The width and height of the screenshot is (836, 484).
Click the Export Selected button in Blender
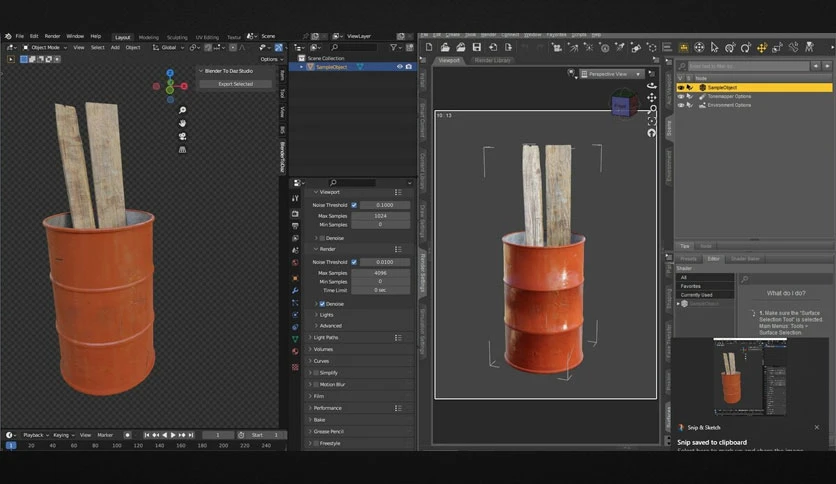point(236,84)
